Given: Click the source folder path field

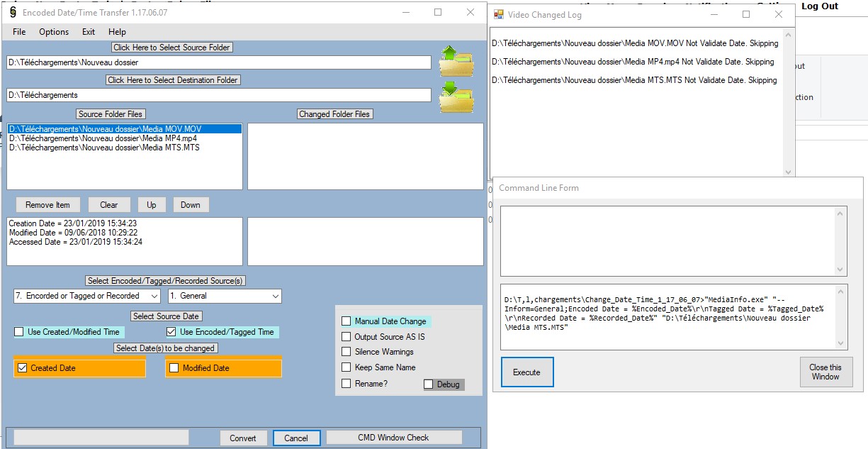Looking at the screenshot, I should coord(219,62).
